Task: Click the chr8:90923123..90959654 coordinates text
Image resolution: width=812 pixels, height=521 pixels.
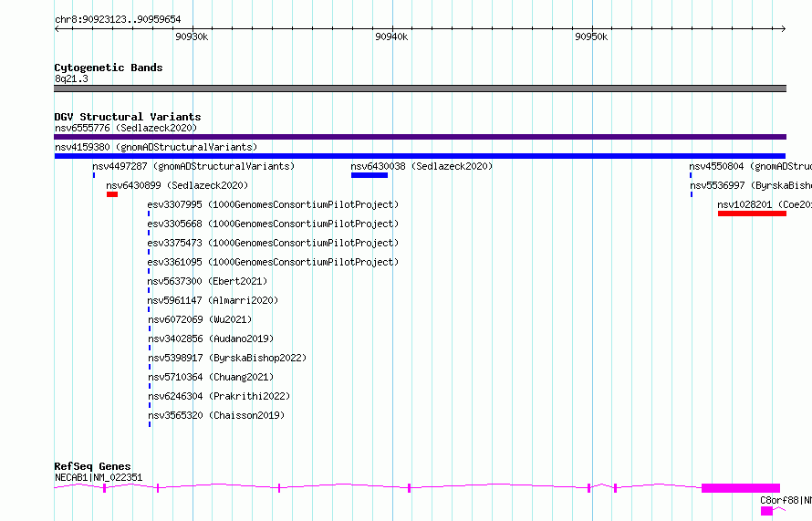Action: pos(118,19)
